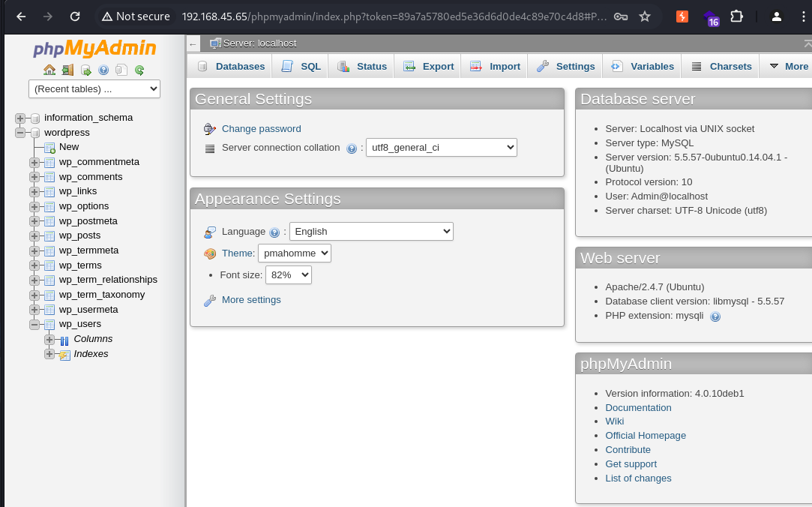This screenshot has width=812, height=507.
Task: Click the Indexes icon under wp_users
Action: [x=64, y=355]
